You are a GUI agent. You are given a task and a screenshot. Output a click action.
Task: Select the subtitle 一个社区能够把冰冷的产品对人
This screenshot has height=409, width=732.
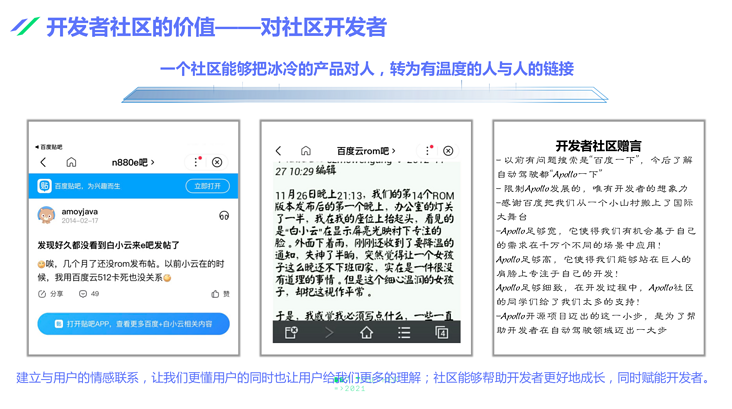[267, 69]
